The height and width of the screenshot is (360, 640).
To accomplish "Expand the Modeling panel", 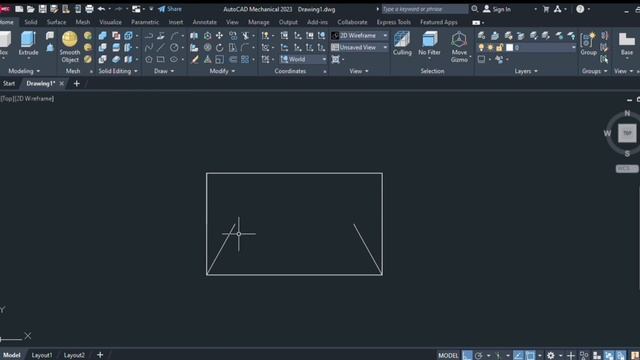I will [x=24, y=71].
